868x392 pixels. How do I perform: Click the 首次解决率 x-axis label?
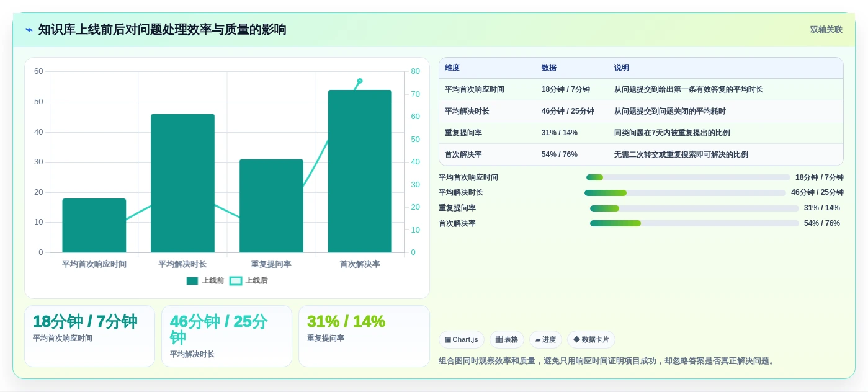[360, 264]
